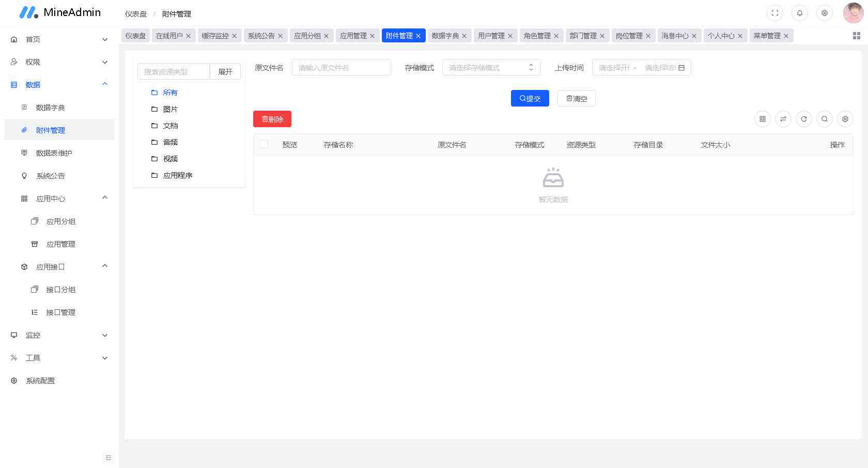Close the 数据字典 tab

(x=464, y=36)
